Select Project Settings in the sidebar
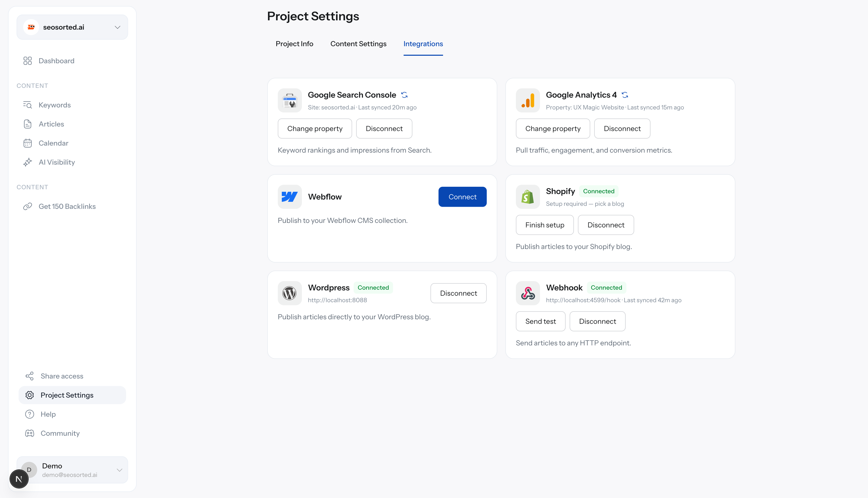 pyautogui.click(x=72, y=395)
